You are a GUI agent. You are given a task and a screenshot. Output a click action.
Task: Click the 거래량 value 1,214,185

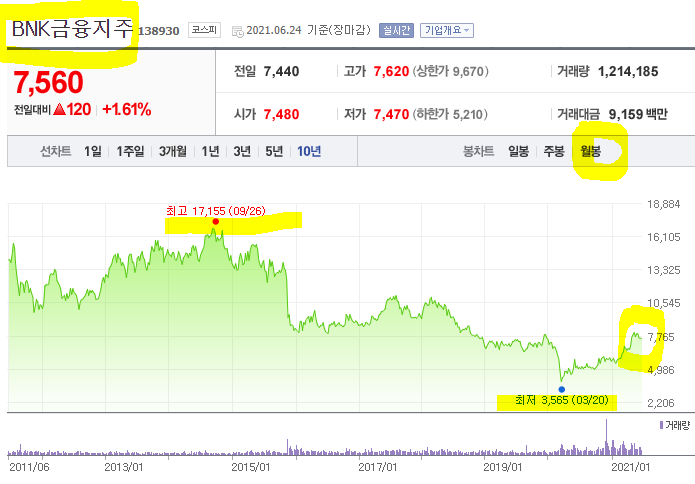pos(628,71)
